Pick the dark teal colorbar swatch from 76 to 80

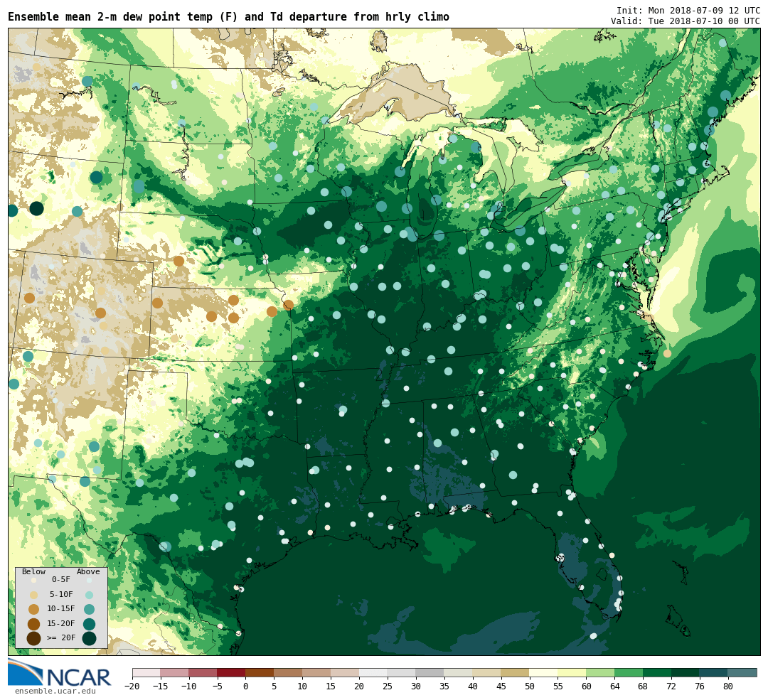[x=714, y=672]
